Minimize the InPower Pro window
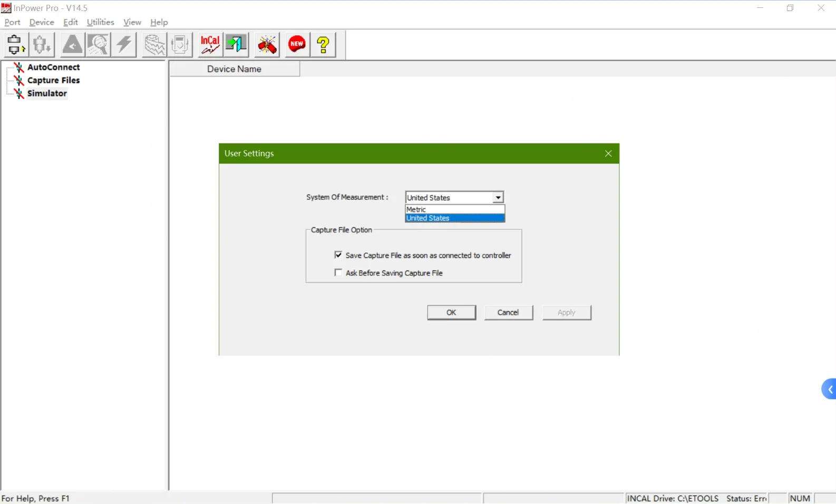Image resolution: width=836 pixels, height=504 pixels. pos(760,8)
